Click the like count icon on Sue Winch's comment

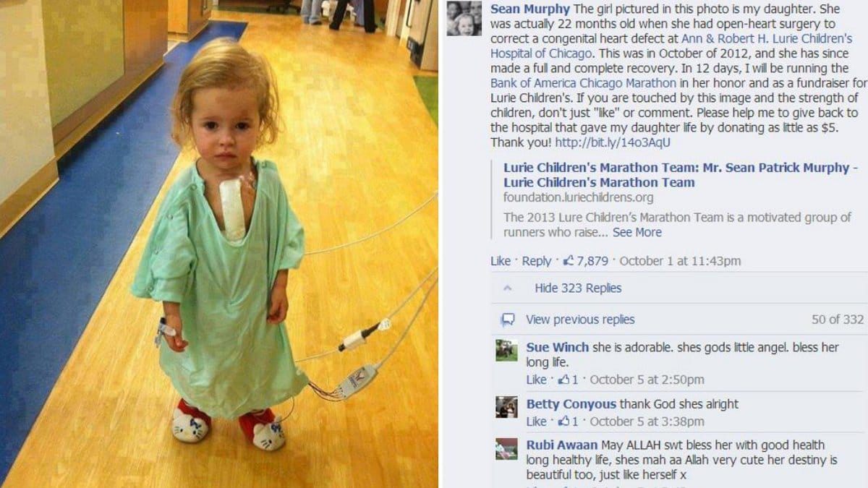coord(566,379)
